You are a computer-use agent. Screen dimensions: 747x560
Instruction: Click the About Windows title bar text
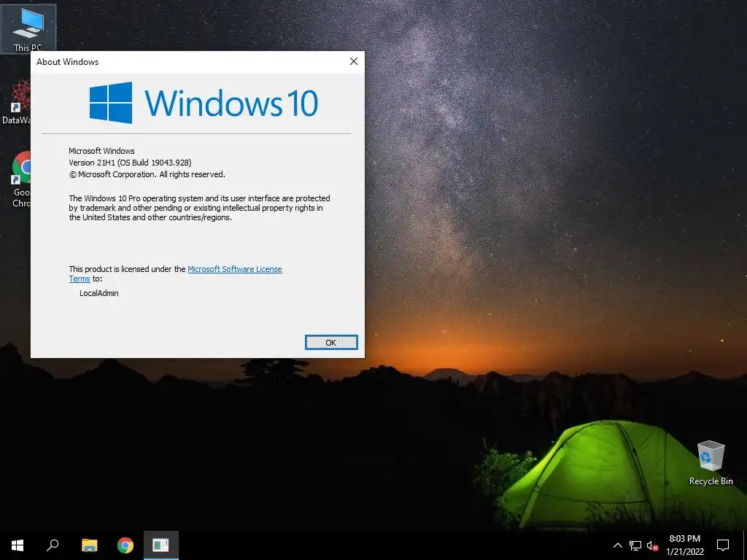point(68,62)
